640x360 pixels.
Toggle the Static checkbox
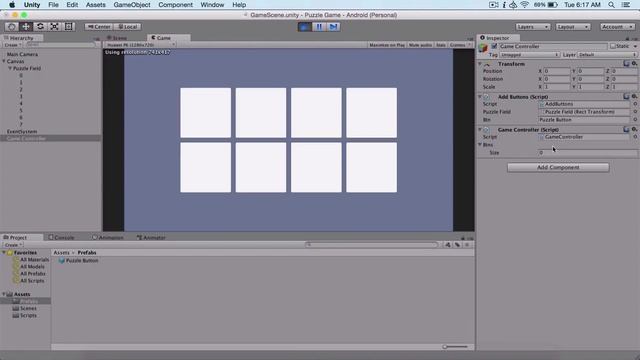[613, 46]
